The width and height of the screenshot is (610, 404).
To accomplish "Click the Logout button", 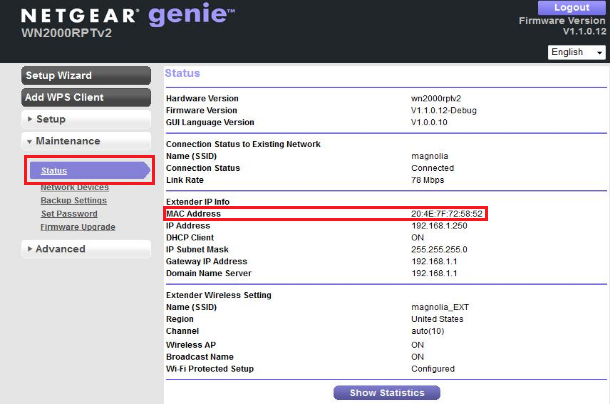I will pyautogui.click(x=571, y=7).
